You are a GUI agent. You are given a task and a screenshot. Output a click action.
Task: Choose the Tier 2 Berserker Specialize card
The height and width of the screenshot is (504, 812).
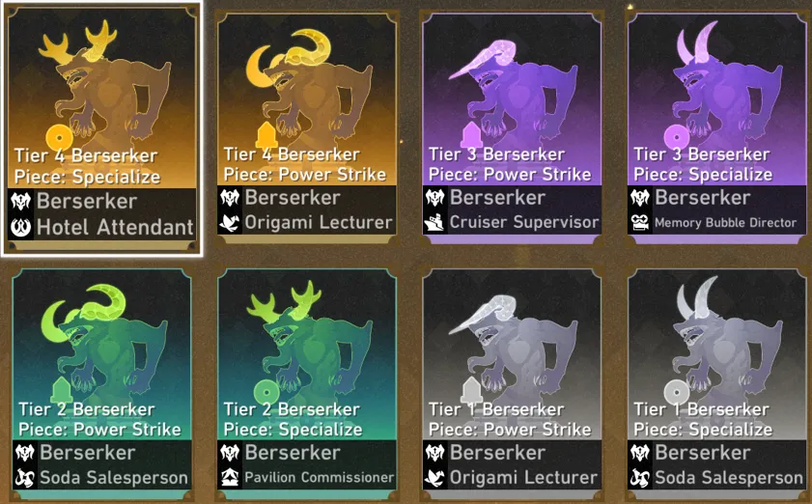(307, 383)
